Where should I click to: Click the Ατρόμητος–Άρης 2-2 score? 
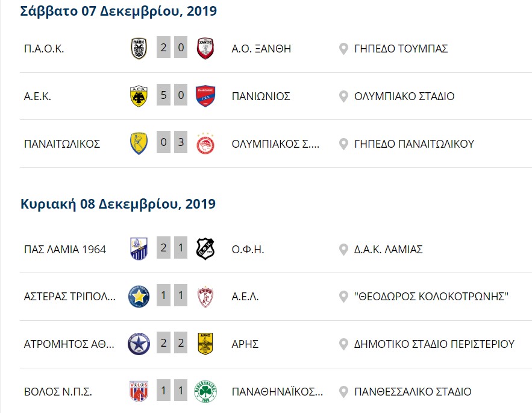[x=172, y=343]
